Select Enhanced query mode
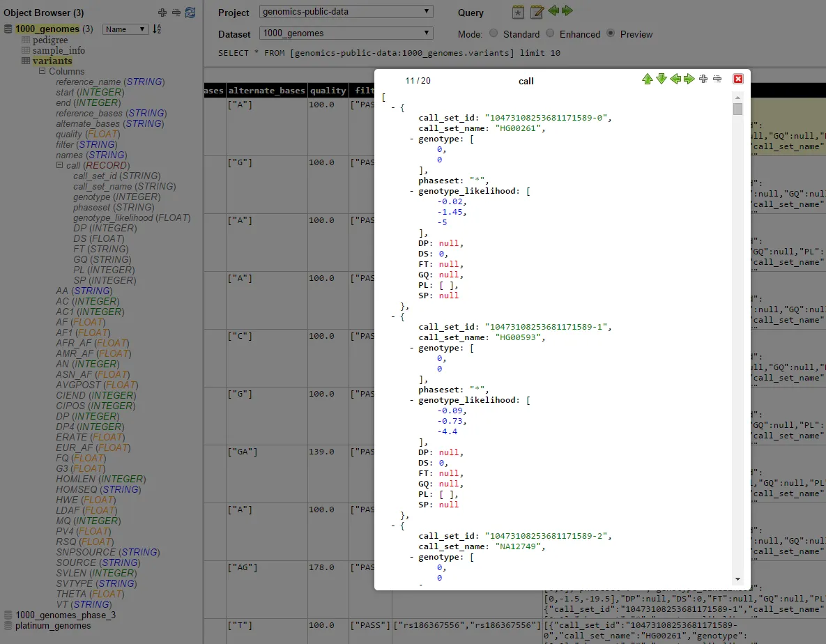Image resolution: width=826 pixels, height=644 pixels. click(x=550, y=33)
